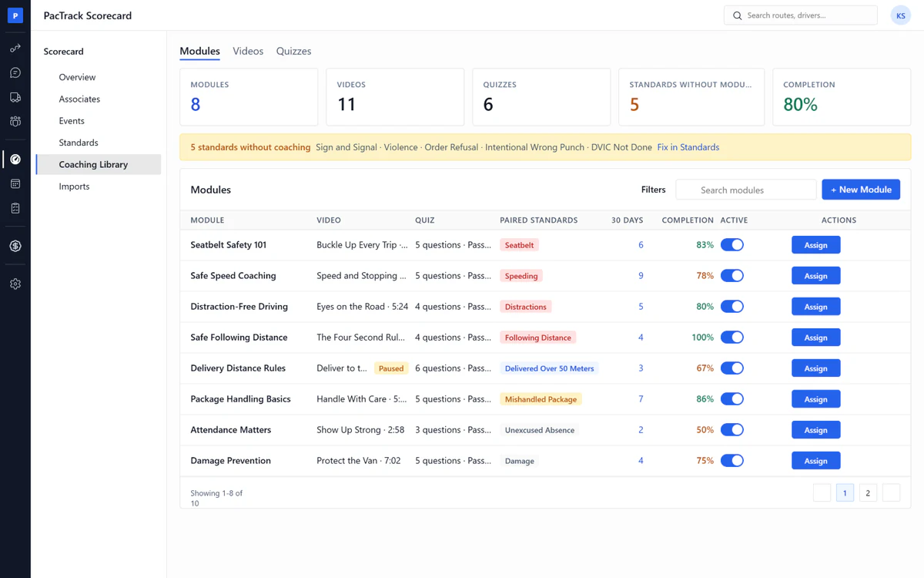
Task: Assign the Damage Prevention module
Action: click(x=815, y=461)
